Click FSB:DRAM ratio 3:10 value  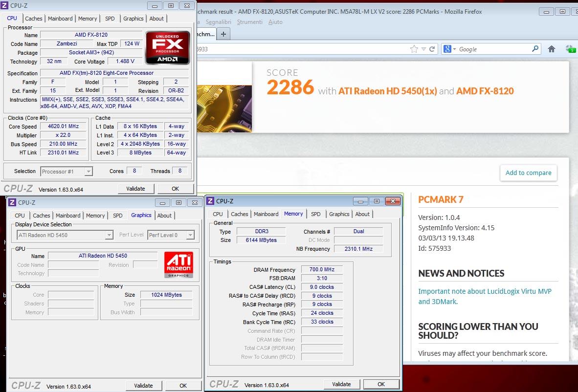click(322, 279)
